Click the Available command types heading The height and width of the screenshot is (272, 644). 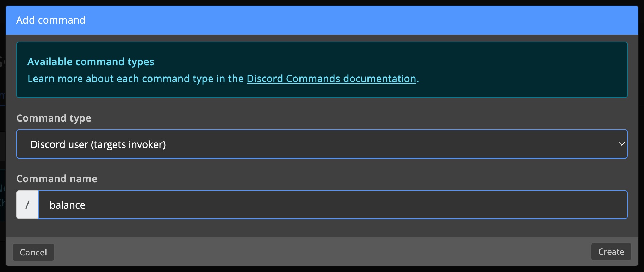pos(91,61)
